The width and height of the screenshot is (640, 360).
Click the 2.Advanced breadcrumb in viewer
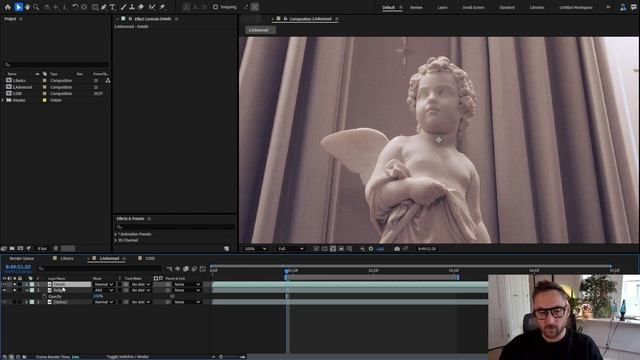(259, 30)
